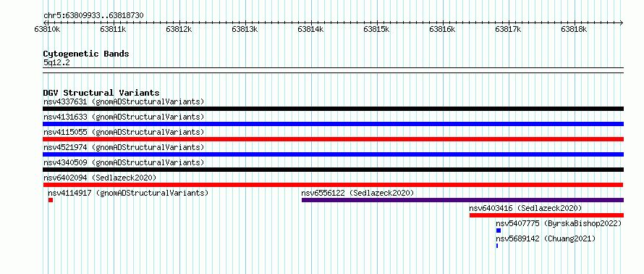Open the nsv5407775 ByrskaBishop2022 variant label
This screenshot has width=644, height=274.
pyautogui.click(x=559, y=223)
